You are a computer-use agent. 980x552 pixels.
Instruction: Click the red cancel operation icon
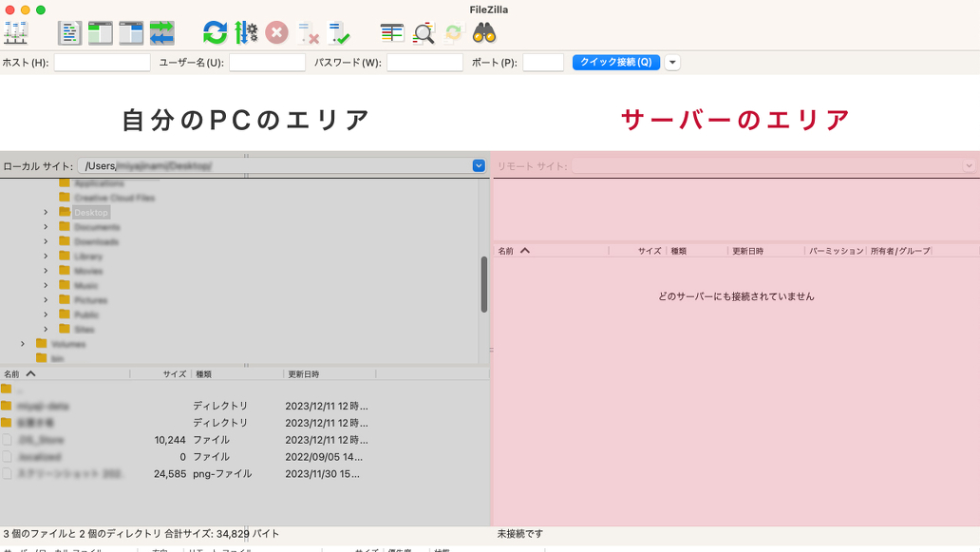click(x=276, y=33)
